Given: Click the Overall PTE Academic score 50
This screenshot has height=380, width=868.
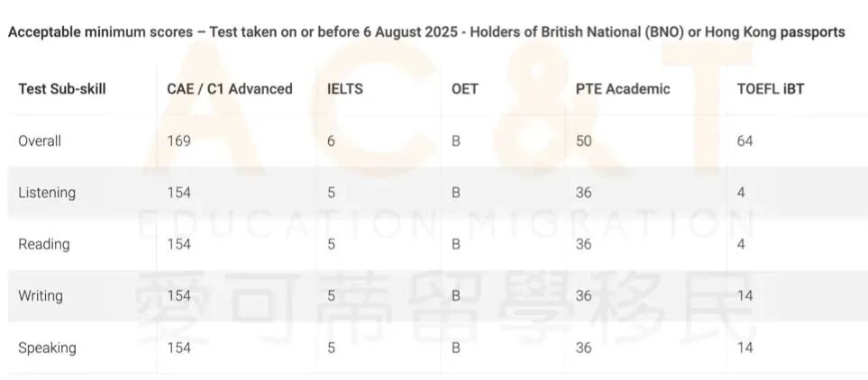Looking at the screenshot, I should [x=583, y=141].
